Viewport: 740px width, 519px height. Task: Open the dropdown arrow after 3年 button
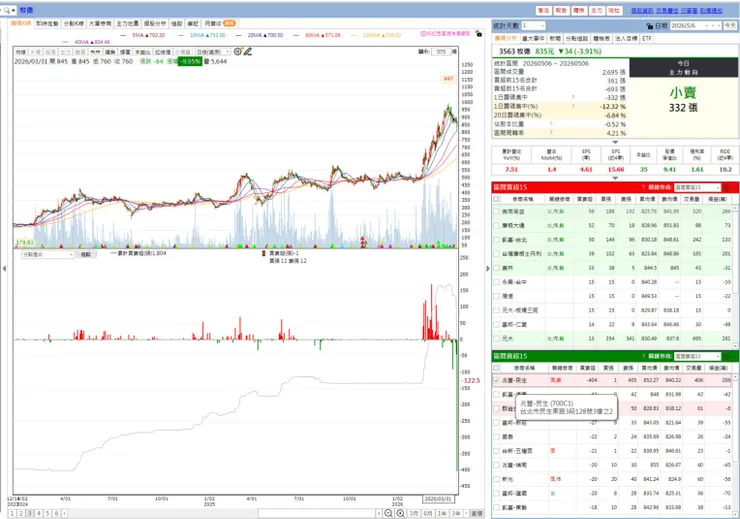coord(466,513)
